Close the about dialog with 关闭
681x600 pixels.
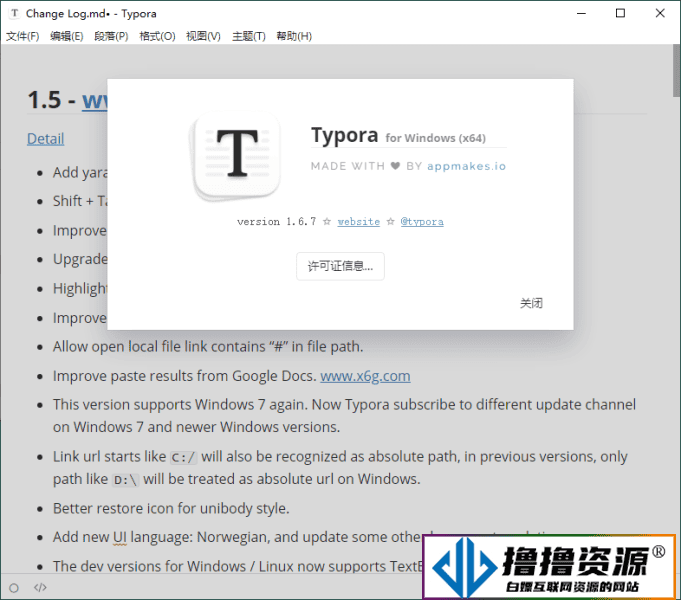pyautogui.click(x=531, y=303)
